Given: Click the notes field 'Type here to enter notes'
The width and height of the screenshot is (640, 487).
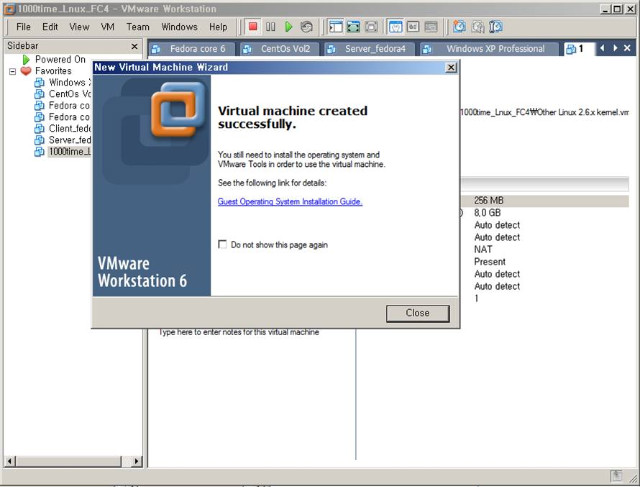Looking at the screenshot, I should click(239, 332).
